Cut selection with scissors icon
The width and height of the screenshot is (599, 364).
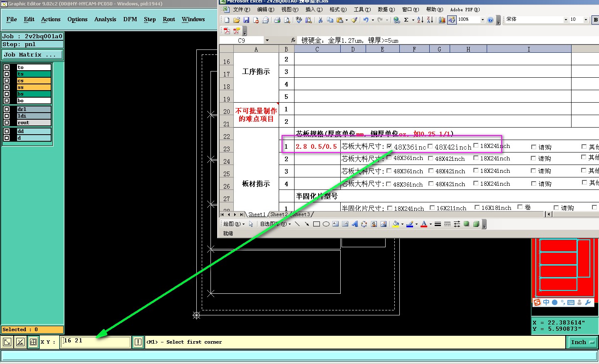[320, 20]
